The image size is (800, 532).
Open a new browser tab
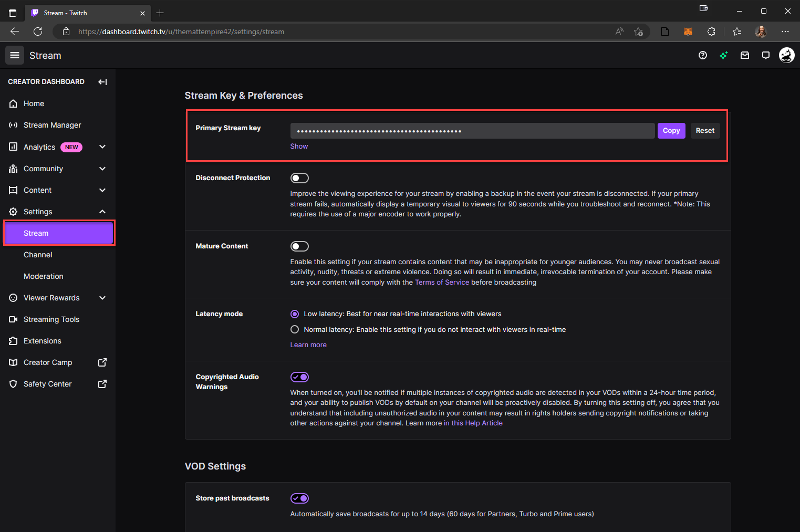(160, 13)
